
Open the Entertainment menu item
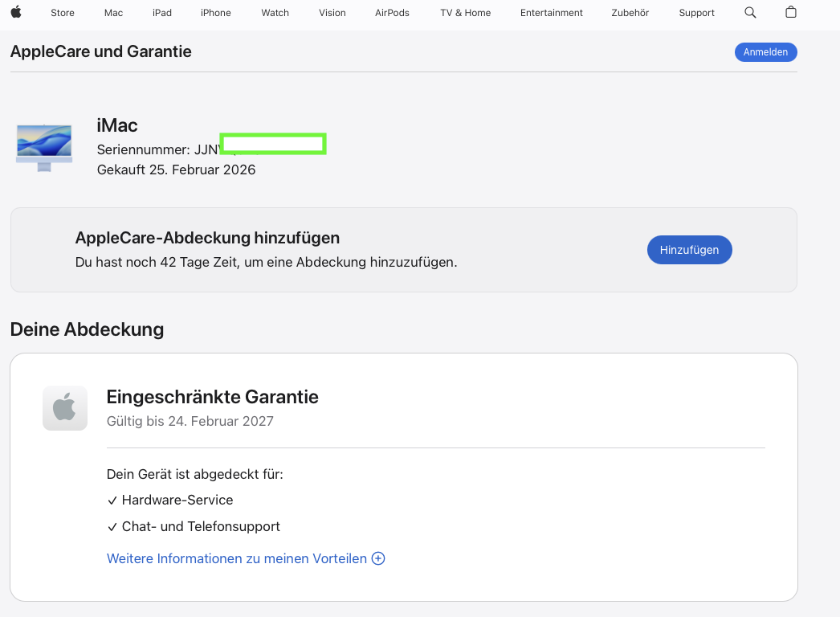[x=551, y=13]
